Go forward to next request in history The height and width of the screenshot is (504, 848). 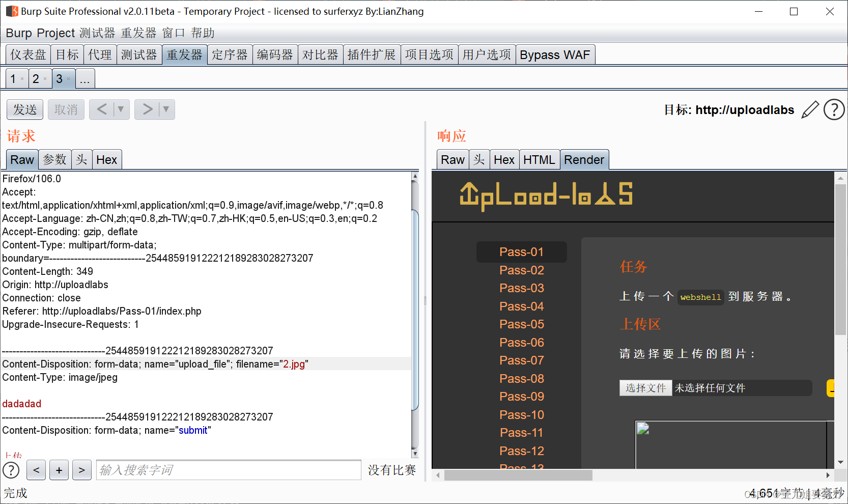point(147,109)
